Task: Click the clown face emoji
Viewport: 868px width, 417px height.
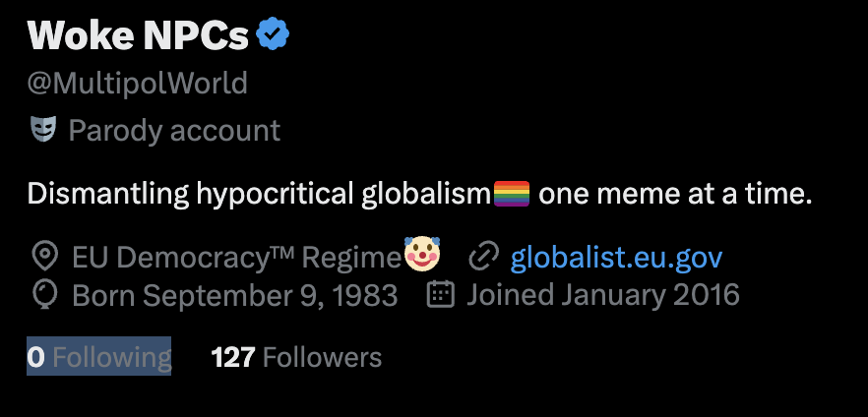Action: click(x=422, y=254)
